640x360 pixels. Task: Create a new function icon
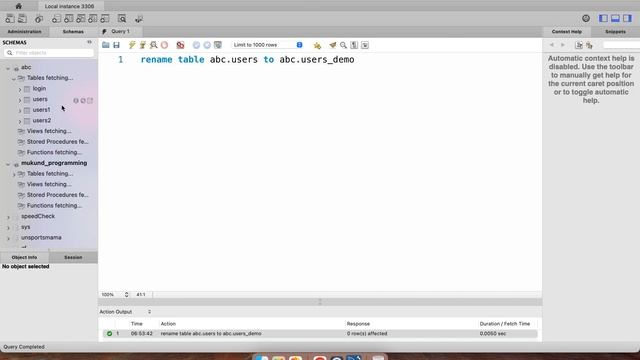(x=105, y=19)
